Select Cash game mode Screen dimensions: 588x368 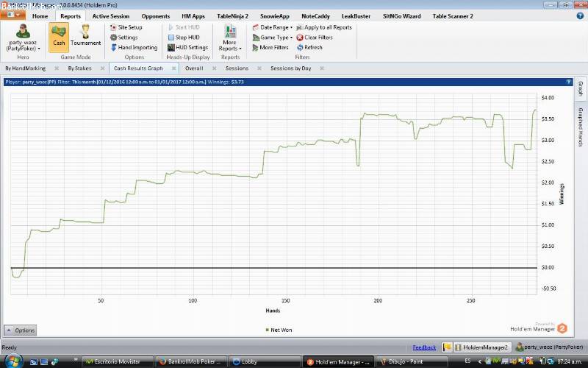(x=59, y=37)
